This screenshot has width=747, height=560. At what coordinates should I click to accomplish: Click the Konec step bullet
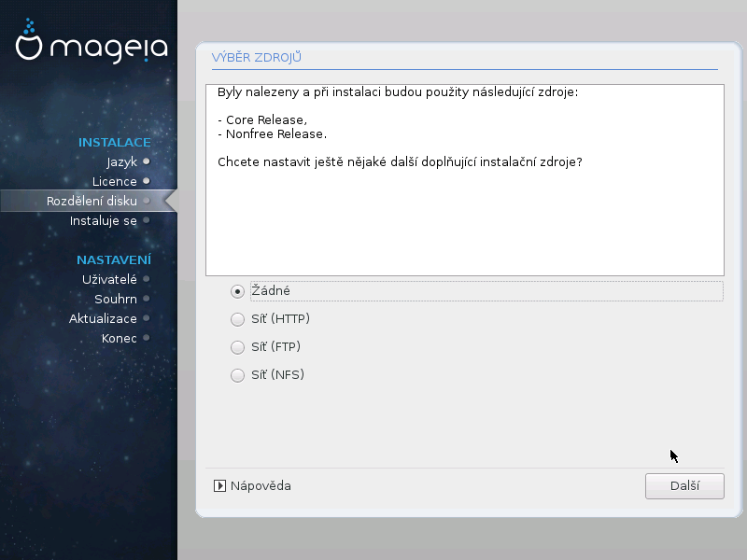(x=147, y=338)
